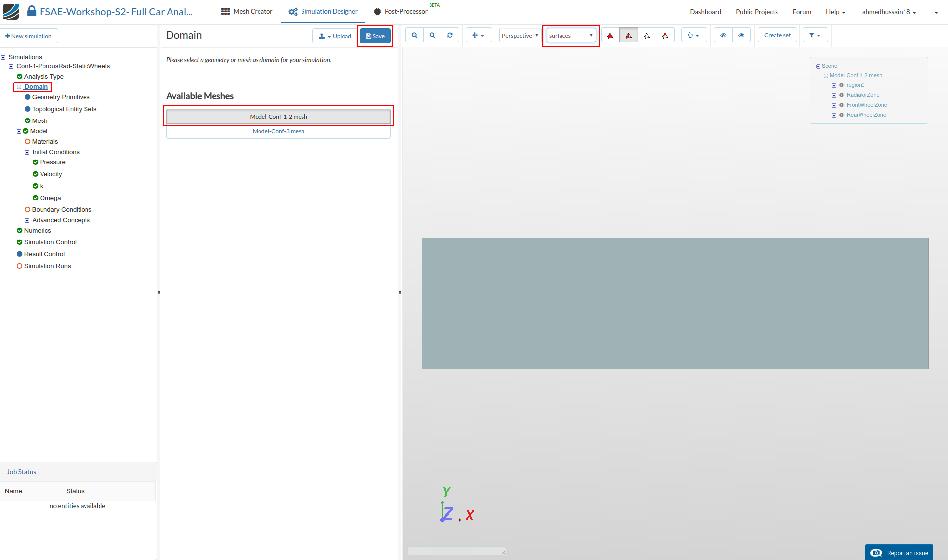Toggle visibility eye of region0
Viewport: 948px width, 560px height.
(x=842, y=85)
